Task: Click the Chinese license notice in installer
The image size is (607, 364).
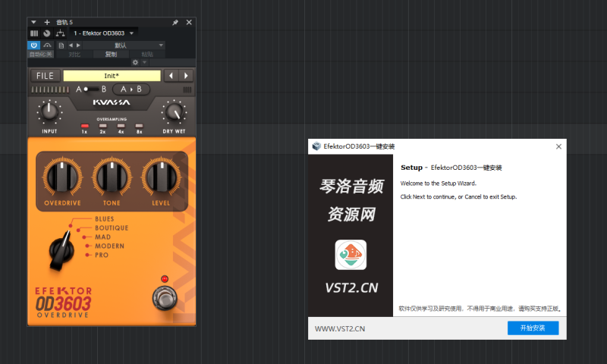Action: pyautogui.click(x=480, y=309)
